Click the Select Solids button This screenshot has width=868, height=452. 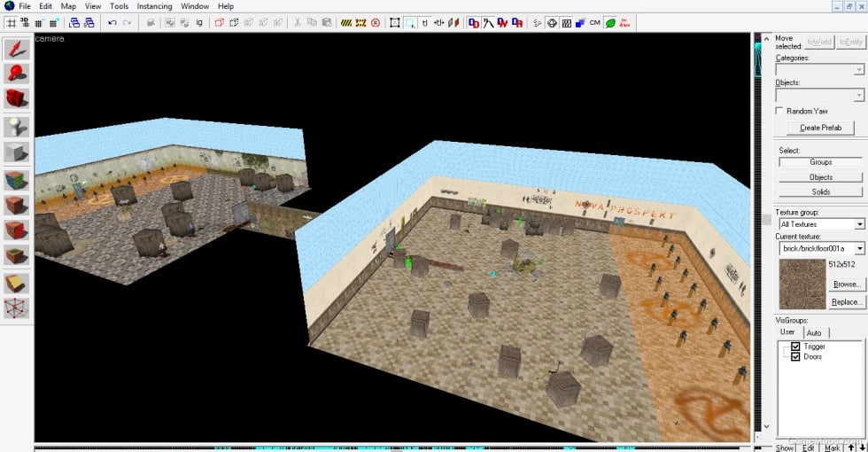point(820,191)
